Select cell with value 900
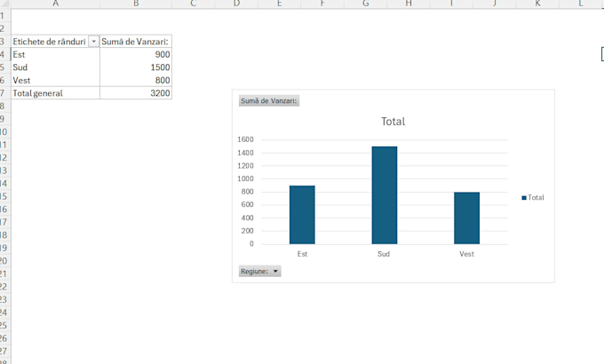 (136, 54)
